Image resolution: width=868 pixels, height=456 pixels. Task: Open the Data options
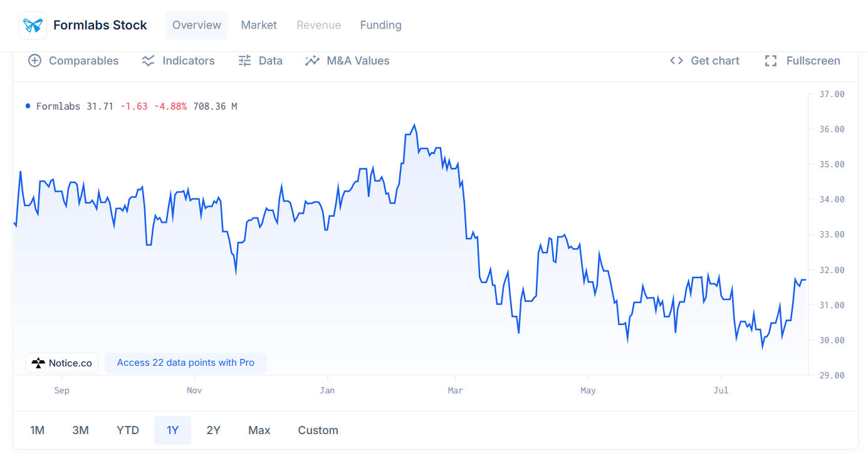click(x=261, y=61)
